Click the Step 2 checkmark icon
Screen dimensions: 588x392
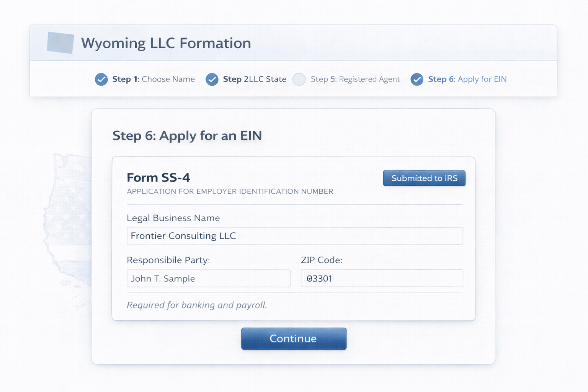tap(212, 79)
